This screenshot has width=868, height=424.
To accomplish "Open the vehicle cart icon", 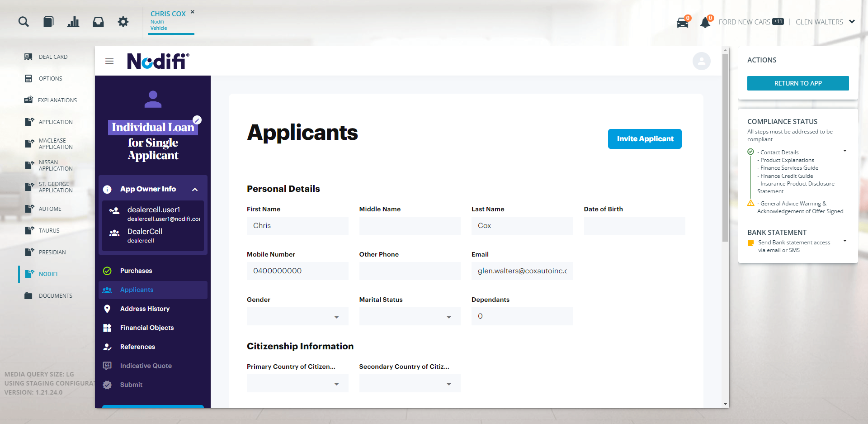I will [683, 22].
